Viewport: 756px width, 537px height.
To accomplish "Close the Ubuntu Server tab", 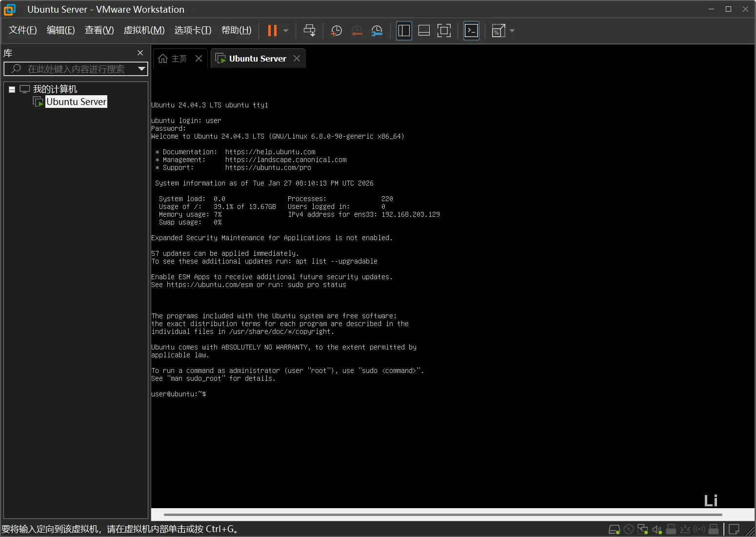I will pyautogui.click(x=297, y=59).
